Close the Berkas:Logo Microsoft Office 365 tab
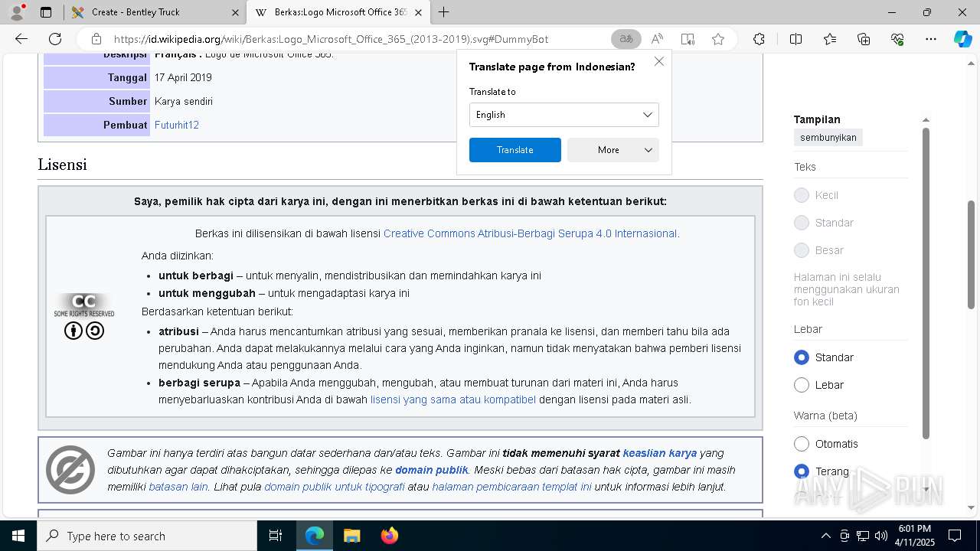 click(x=418, y=12)
